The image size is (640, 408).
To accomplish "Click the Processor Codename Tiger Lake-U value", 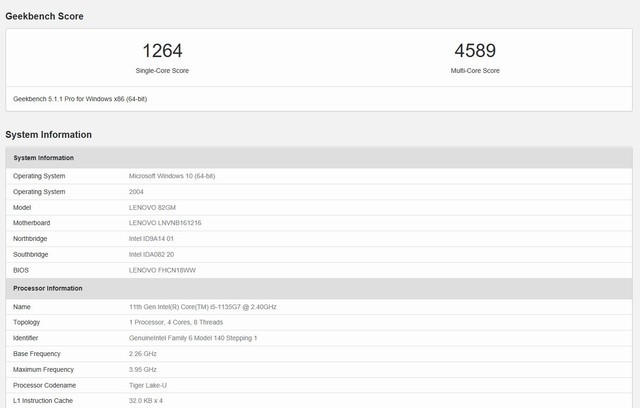I will point(149,385).
